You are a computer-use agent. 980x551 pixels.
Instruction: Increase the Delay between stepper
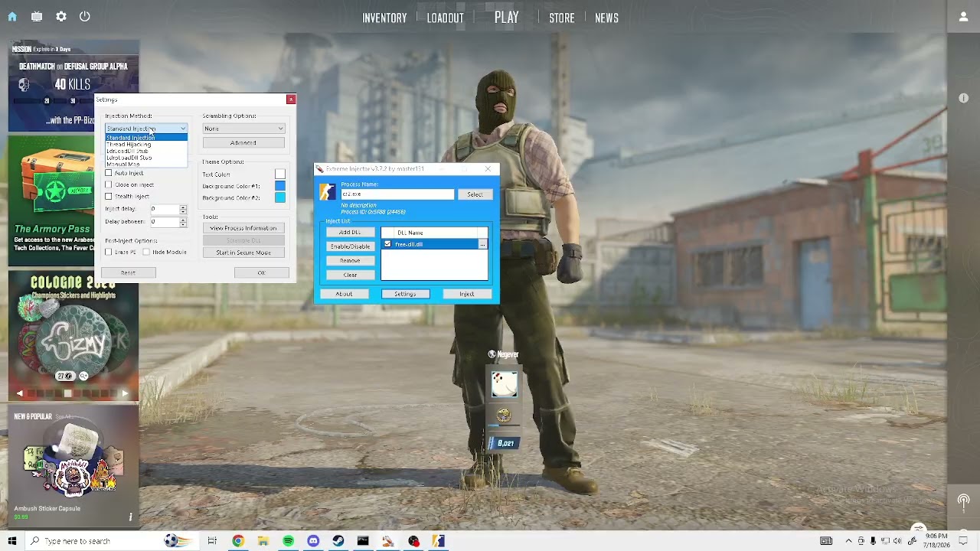pos(183,220)
